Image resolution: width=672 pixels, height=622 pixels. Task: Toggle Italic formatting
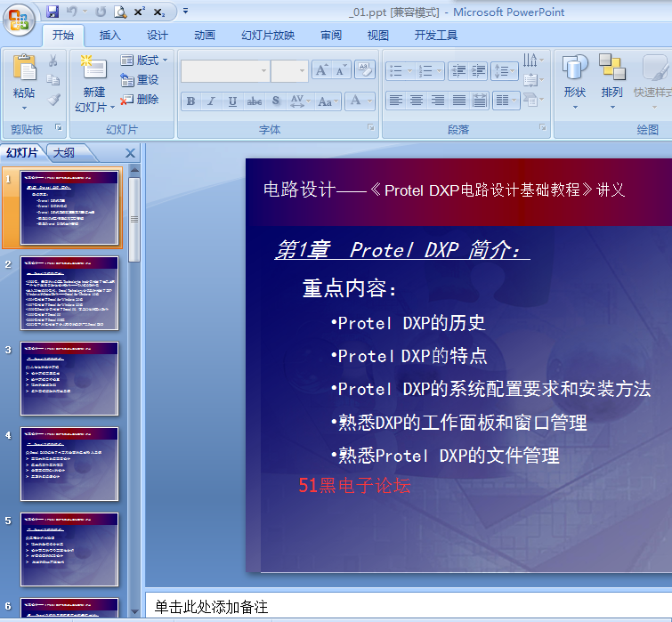(211, 101)
